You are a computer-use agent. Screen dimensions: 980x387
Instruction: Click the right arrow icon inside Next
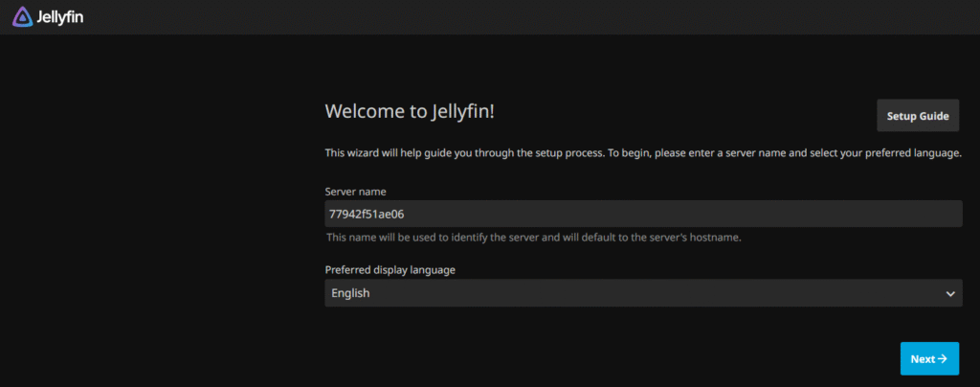click(x=943, y=359)
